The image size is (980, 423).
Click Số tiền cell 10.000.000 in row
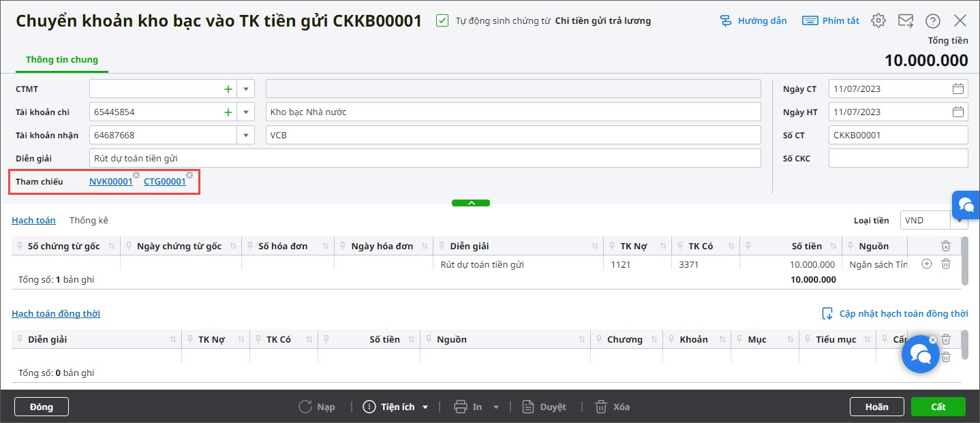(791, 264)
